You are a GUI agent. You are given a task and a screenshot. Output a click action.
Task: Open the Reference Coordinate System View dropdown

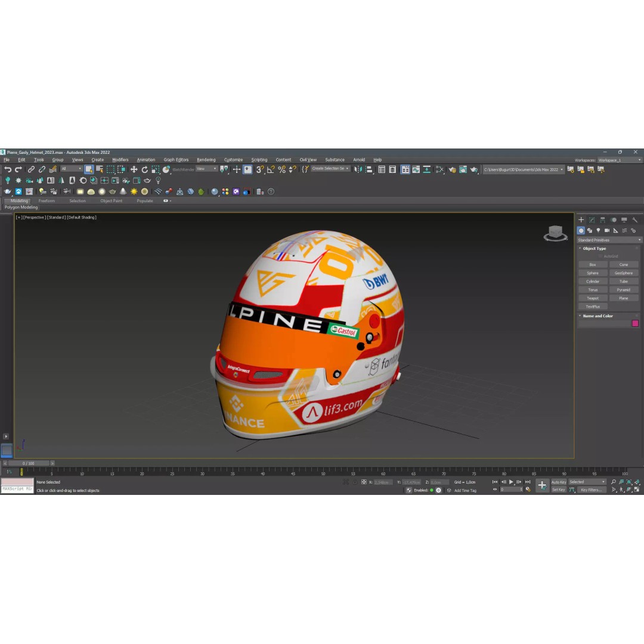(206, 169)
